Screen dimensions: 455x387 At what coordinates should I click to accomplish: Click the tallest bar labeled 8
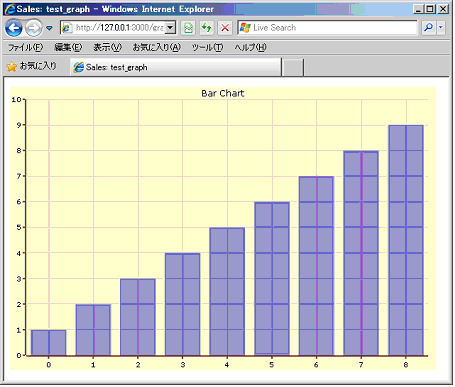pyautogui.click(x=406, y=240)
